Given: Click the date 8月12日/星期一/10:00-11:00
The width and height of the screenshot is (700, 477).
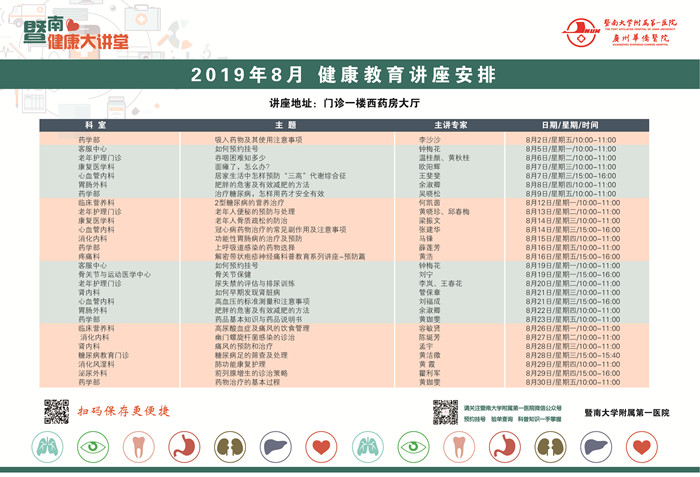Looking at the screenshot, I should tap(572, 203).
